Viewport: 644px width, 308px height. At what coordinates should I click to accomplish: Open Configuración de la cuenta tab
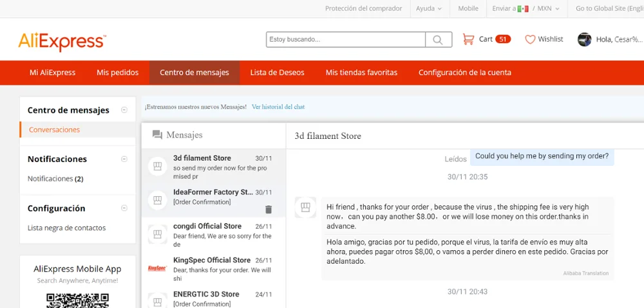(x=465, y=73)
